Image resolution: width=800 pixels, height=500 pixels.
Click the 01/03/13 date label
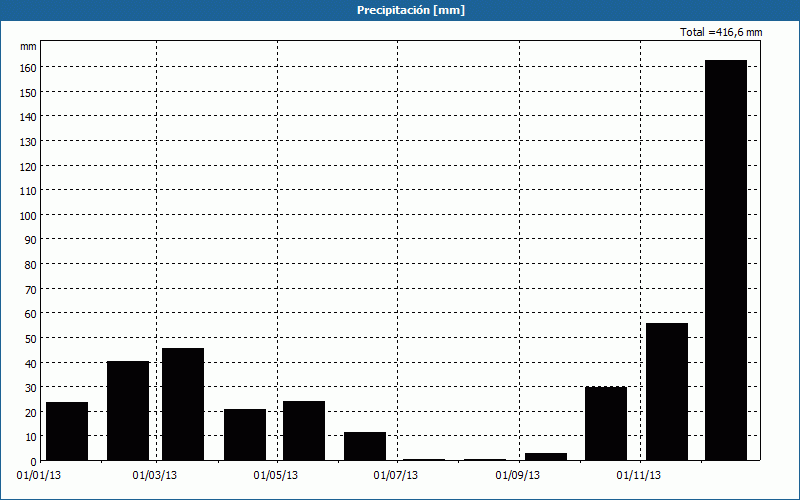tap(155, 476)
